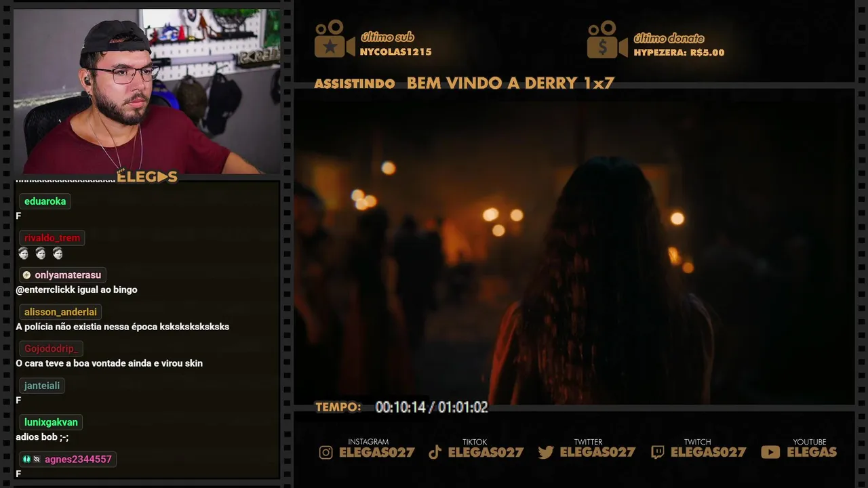Click the Twitter bird icon
Screen dimensions: 868x488
coord(546,452)
